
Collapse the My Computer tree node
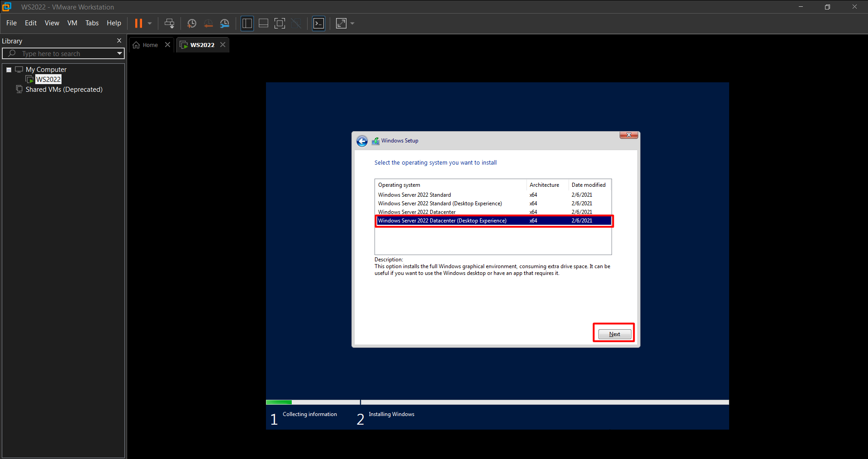tap(9, 70)
